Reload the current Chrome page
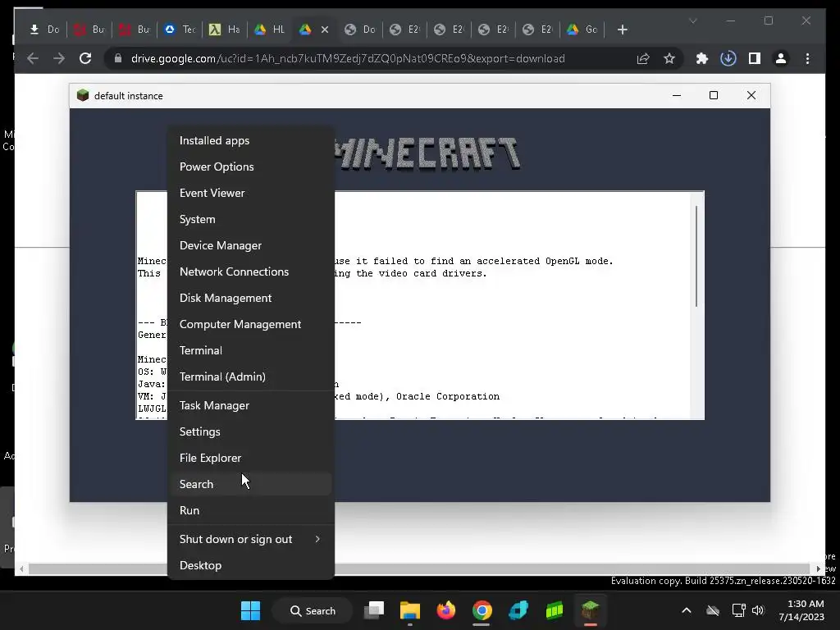 85,58
